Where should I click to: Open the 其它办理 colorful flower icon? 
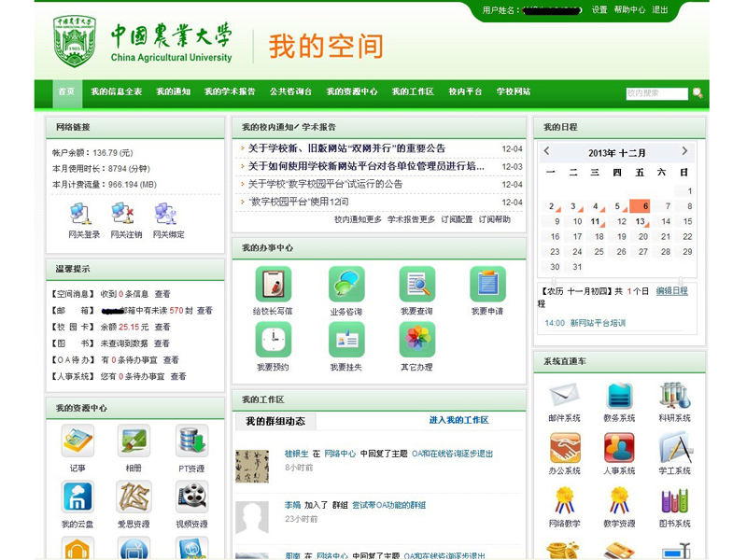point(417,340)
